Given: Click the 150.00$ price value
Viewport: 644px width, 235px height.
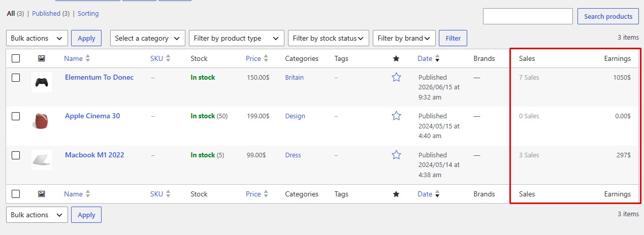Looking at the screenshot, I should tap(258, 77).
